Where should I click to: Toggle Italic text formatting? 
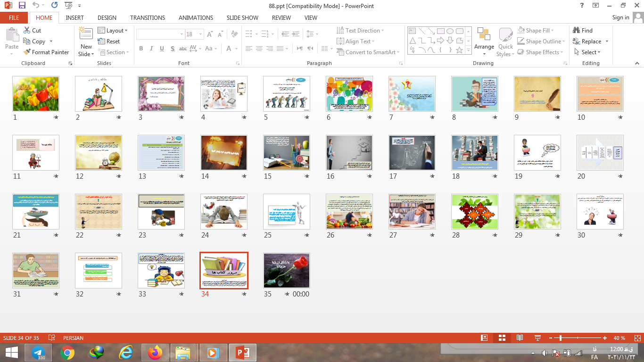pyautogui.click(x=151, y=49)
